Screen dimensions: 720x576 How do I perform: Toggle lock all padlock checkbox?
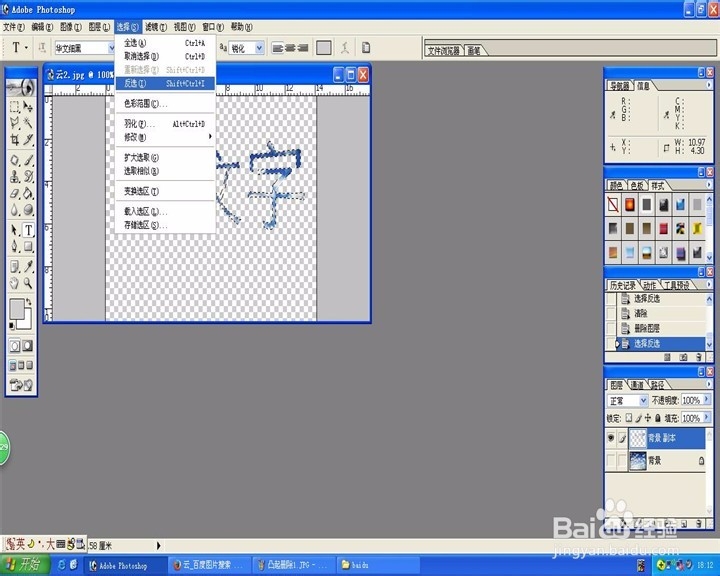click(x=658, y=418)
